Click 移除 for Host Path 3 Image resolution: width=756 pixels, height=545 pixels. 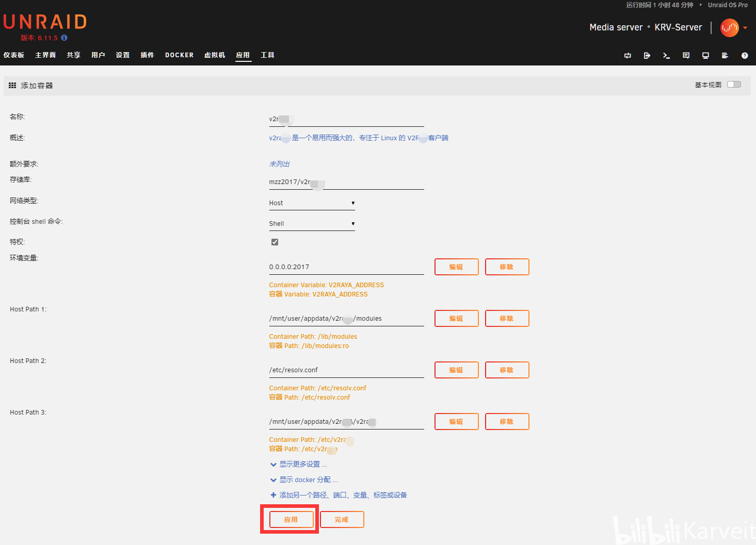507,422
